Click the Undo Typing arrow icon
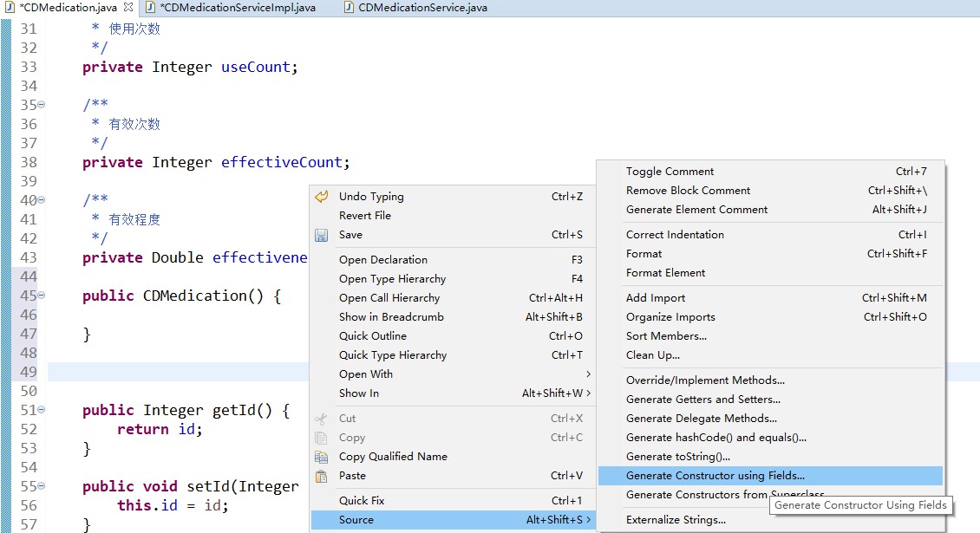Viewport: 980px width, 533px height. (x=320, y=196)
